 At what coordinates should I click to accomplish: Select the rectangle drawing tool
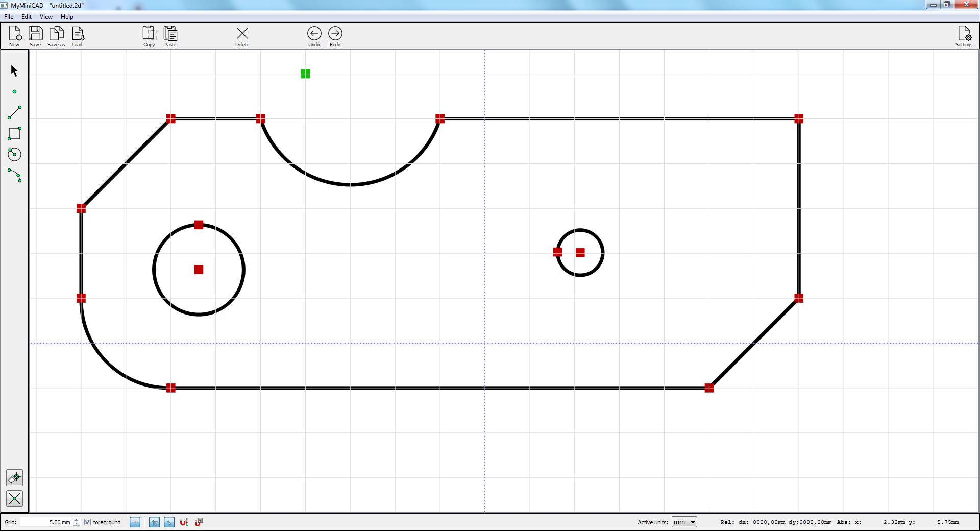coord(14,134)
